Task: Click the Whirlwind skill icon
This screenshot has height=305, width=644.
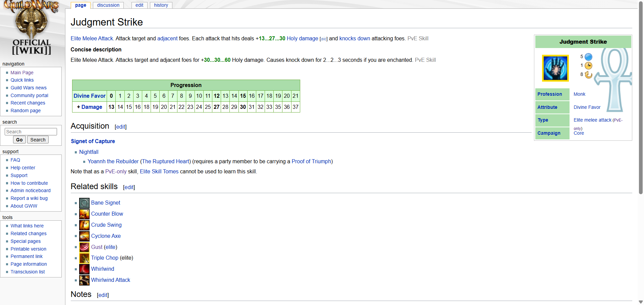Action: click(84, 269)
